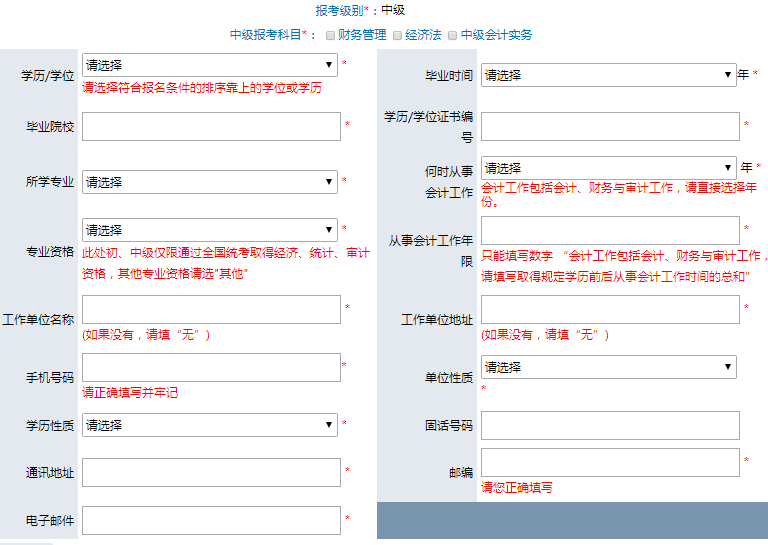The width and height of the screenshot is (768, 545).
Task: Click the 从事会计工作年限 input field
Action: (x=610, y=230)
